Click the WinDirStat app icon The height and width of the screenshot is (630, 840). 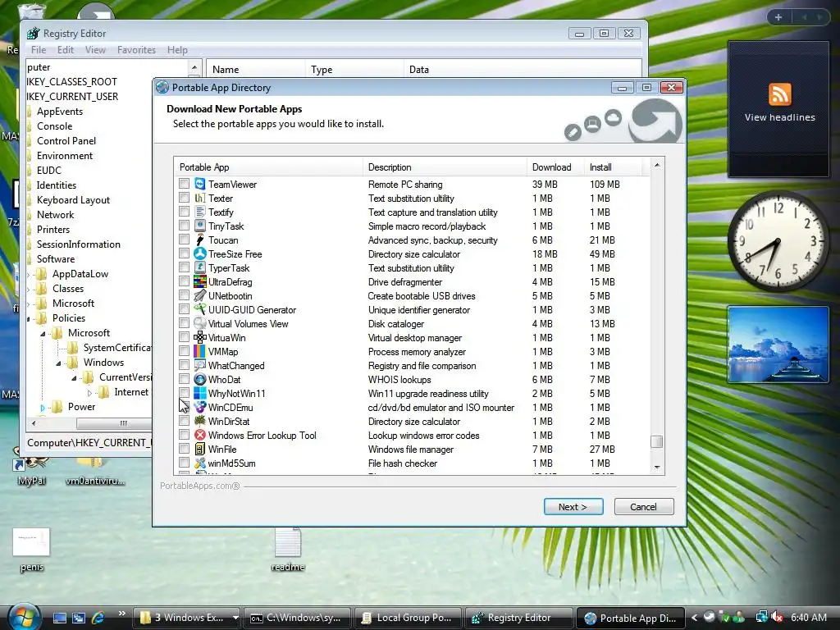[200, 421]
